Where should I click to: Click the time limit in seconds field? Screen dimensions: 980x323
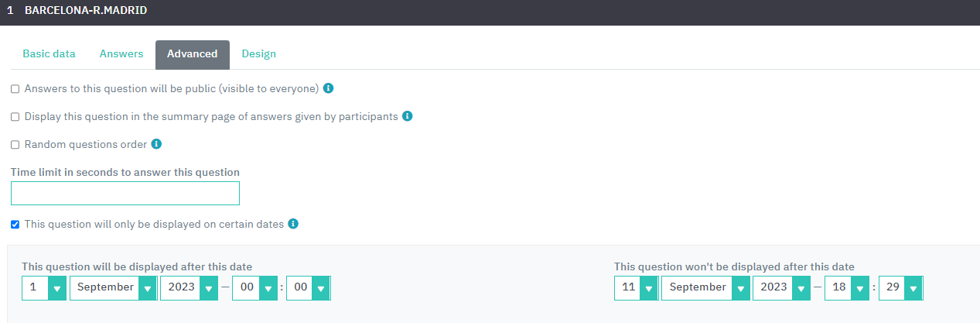coord(125,194)
